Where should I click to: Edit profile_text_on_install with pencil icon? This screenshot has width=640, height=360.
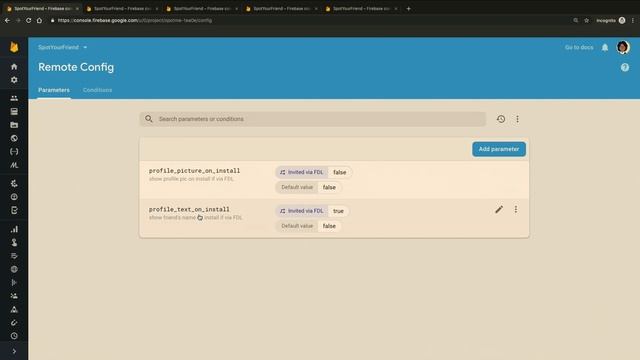tap(499, 209)
